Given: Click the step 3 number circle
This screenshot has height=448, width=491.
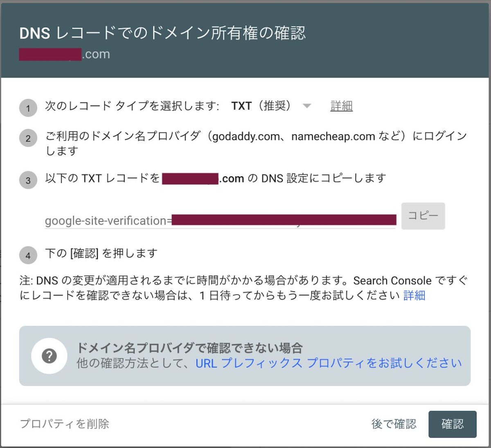Looking at the screenshot, I should tap(28, 180).
